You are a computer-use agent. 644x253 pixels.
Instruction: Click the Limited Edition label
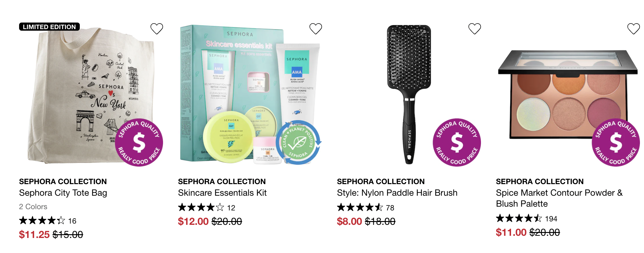pos(49,27)
